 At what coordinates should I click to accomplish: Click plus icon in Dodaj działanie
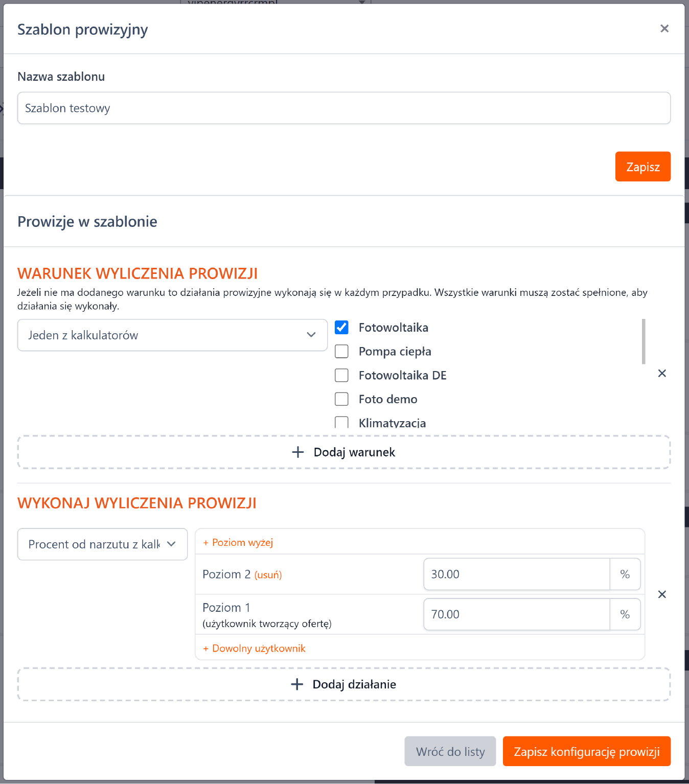click(297, 684)
